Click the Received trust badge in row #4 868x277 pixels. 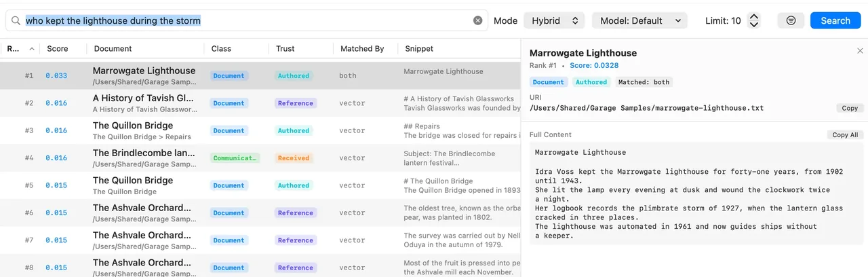(294, 158)
